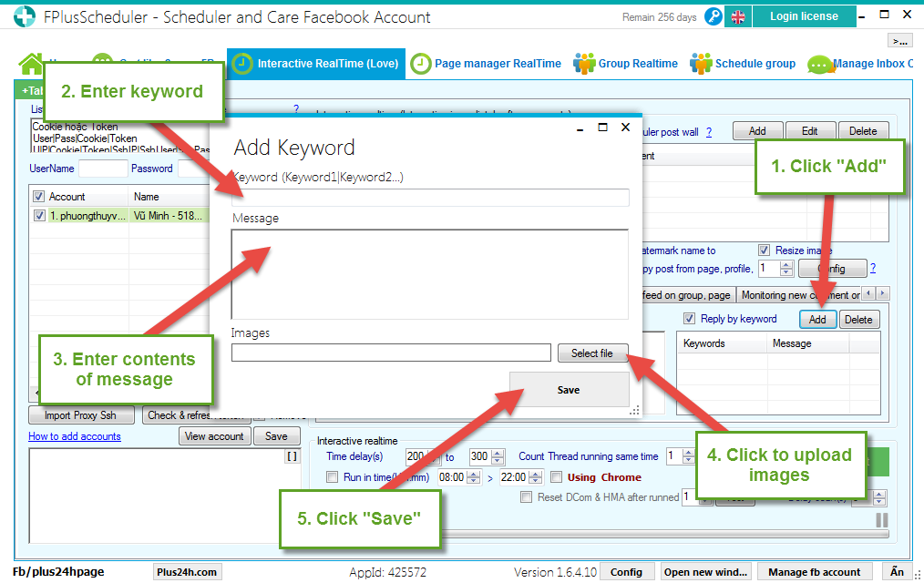The image size is (924, 583).
Task: Click the Message column header in keyword list
Action: pos(807,343)
